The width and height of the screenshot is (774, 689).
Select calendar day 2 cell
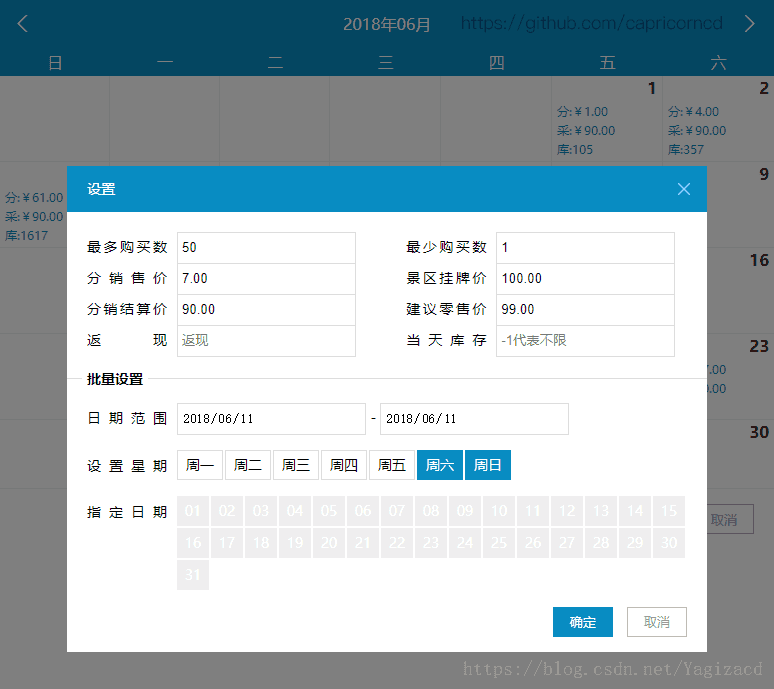[718, 119]
